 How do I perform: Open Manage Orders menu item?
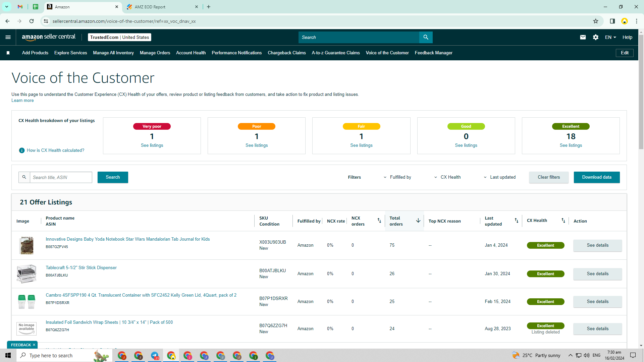(155, 53)
